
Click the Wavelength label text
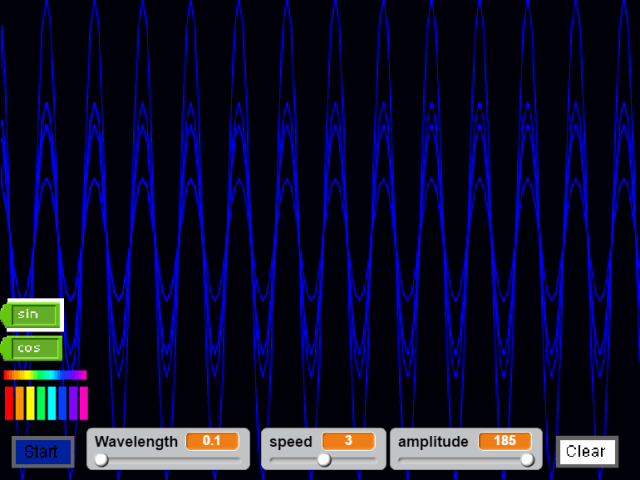[136, 441]
